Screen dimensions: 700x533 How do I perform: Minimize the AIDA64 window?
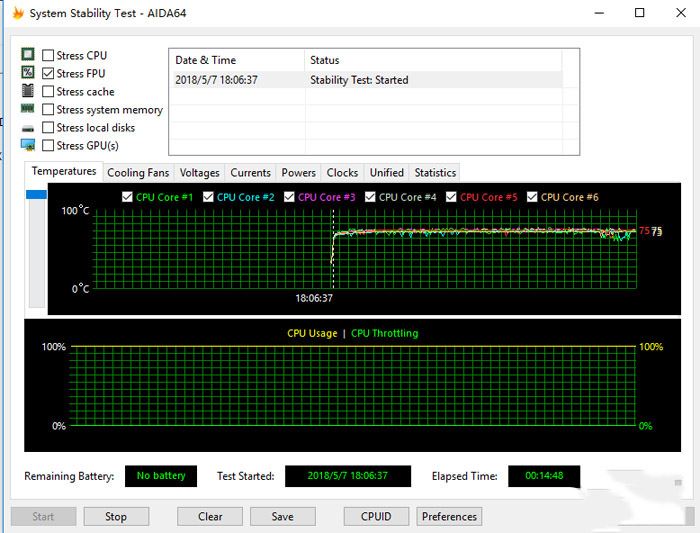600,13
